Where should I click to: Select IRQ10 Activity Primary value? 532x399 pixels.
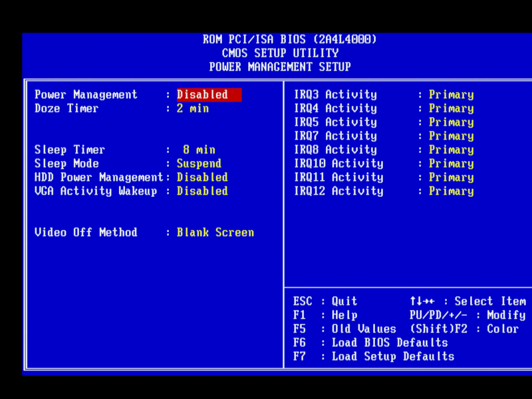tap(451, 164)
